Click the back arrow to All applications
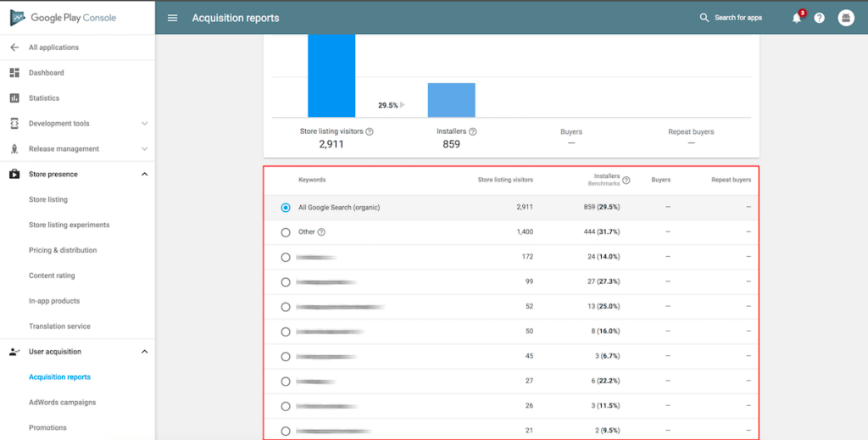The height and width of the screenshot is (440, 868). pos(14,47)
